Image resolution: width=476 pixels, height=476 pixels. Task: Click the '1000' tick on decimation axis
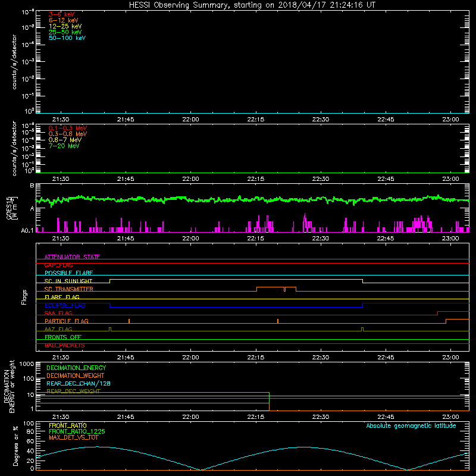click(27, 364)
